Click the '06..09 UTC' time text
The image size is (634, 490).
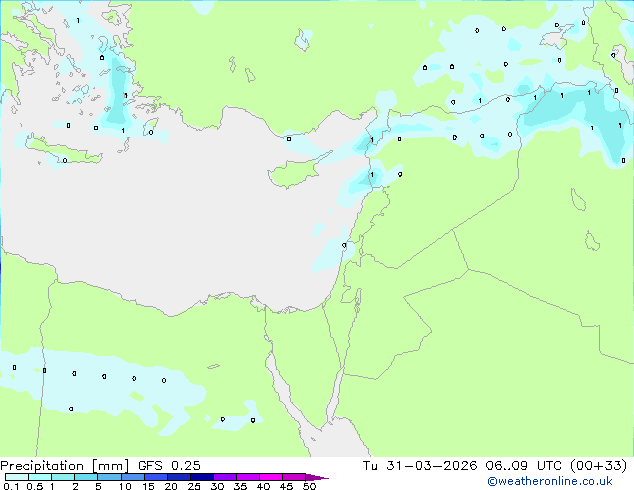pyautogui.click(x=524, y=466)
